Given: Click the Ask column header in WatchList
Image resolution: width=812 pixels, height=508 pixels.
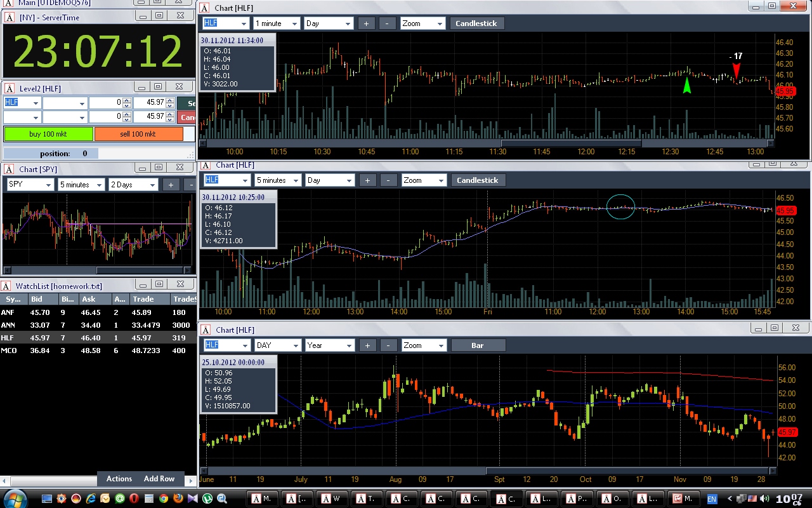Looking at the screenshot, I should [94, 299].
